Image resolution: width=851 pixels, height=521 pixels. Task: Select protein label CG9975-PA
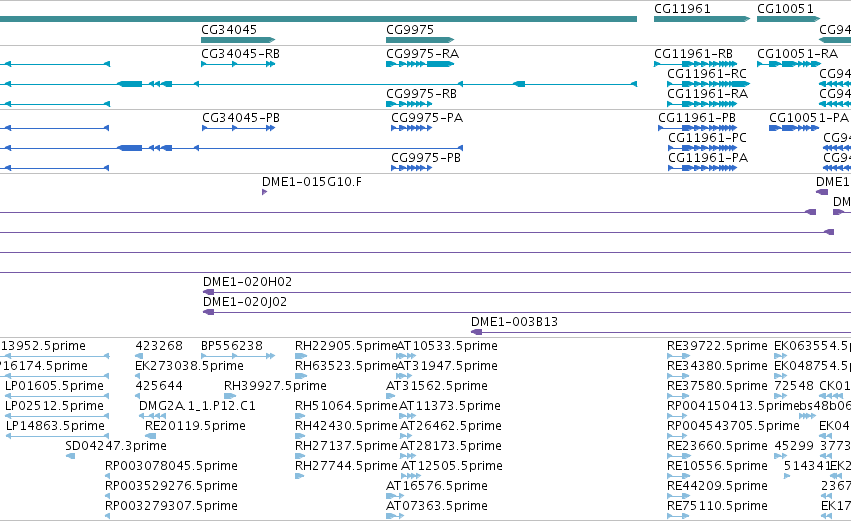(x=427, y=118)
